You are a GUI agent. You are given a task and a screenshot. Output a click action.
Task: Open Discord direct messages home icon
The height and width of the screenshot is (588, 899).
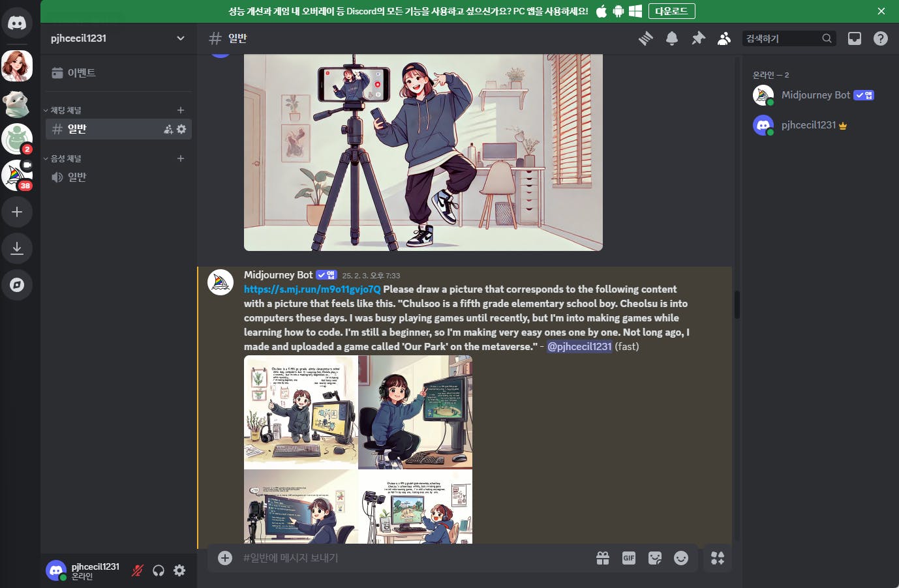[x=17, y=23]
